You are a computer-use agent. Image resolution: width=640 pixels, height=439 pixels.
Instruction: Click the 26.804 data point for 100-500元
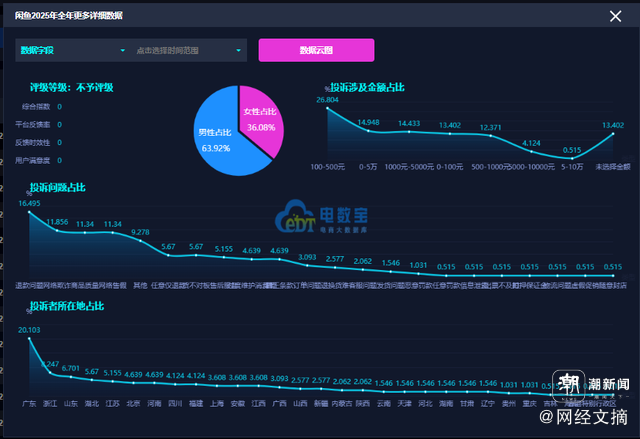327,108
